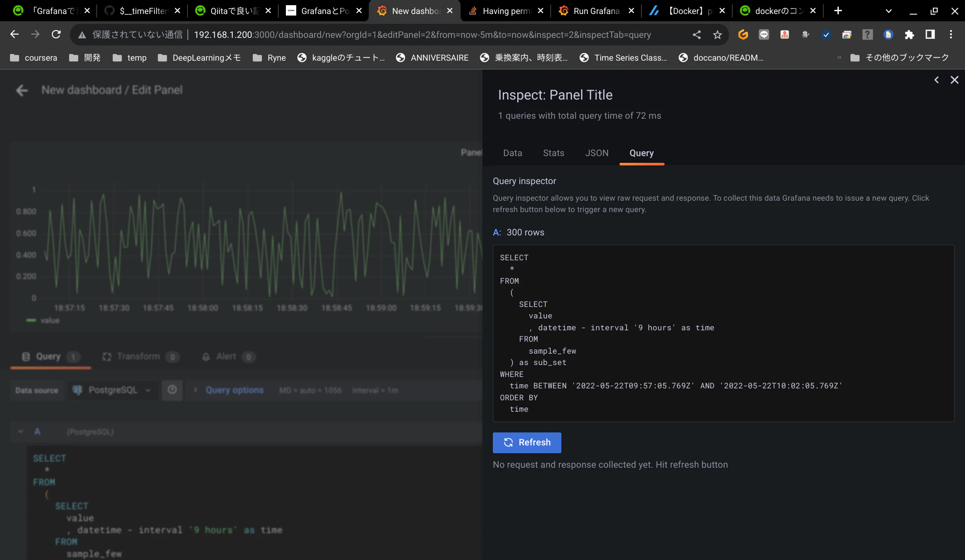This screenshot has height=560, width=965.
Task: Close the New dashboard browser tab
Action: [450, 11]
